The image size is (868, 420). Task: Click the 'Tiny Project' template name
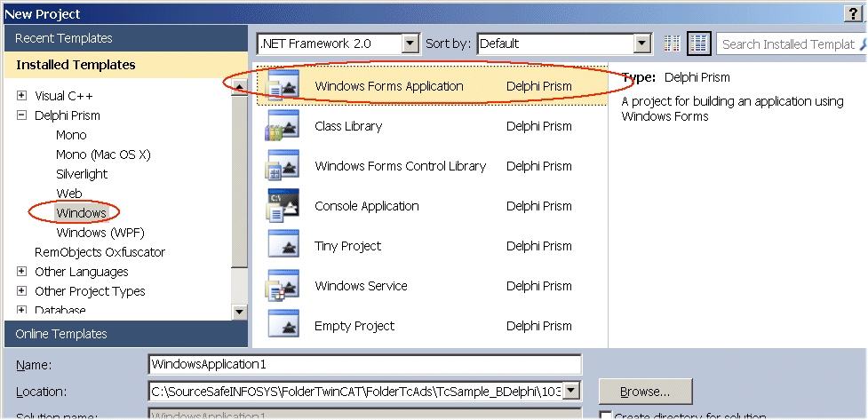point(347,246)
